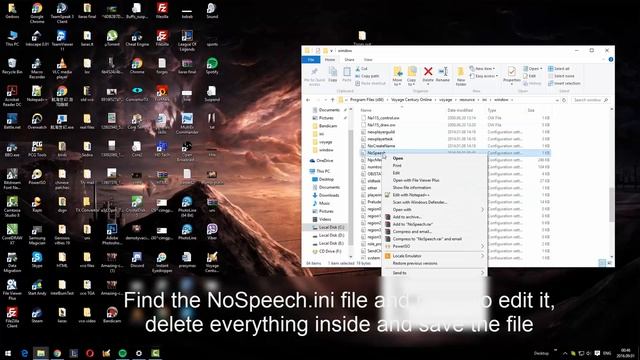Switch to the Share ribbon tab
Image resolution: width=640 pixels, height=360 pixels.
click(349, 60)
